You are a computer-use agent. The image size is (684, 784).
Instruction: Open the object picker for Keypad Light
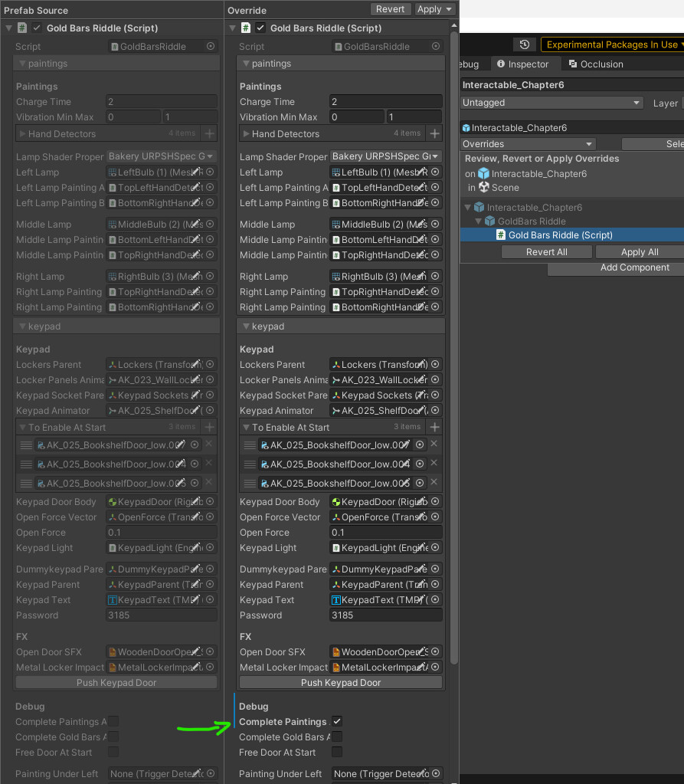[435, 547]
